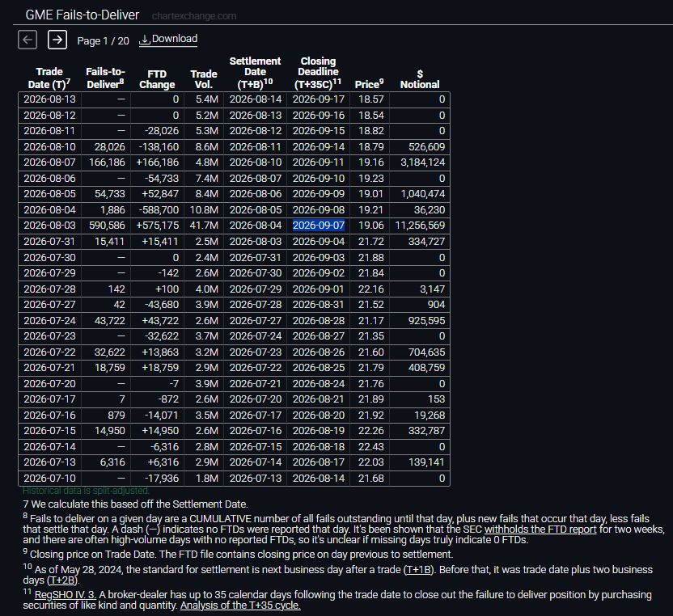Image resolution: width=673 pixels, height=616 pixels.
Task: Go to the next page arrow button
Action: pos(57,40)
